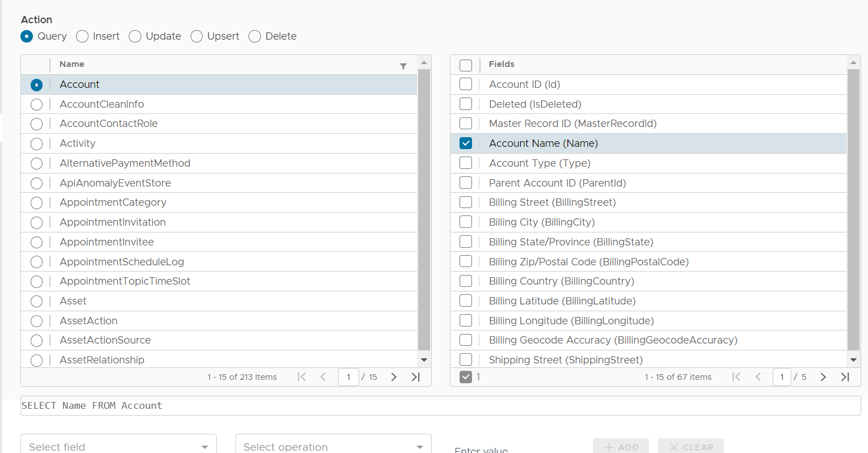Uncheck Account Name (Name) field
868x453 pixels.
click(x=466, y=143)
